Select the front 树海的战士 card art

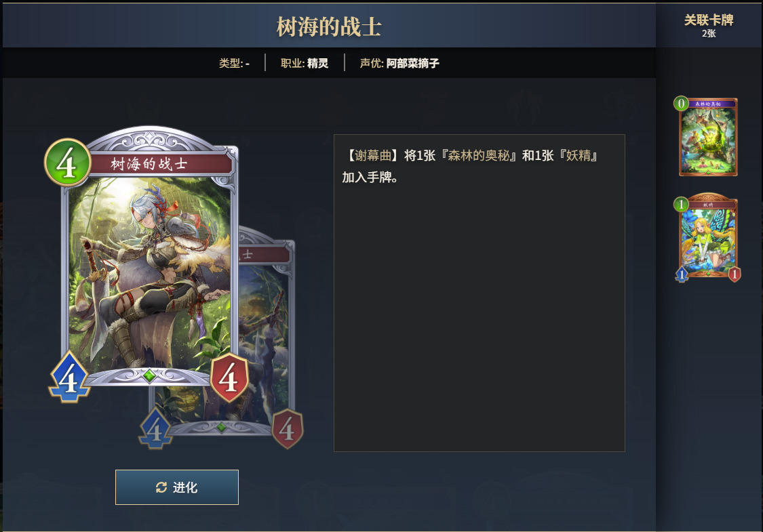tap(150, 262)
